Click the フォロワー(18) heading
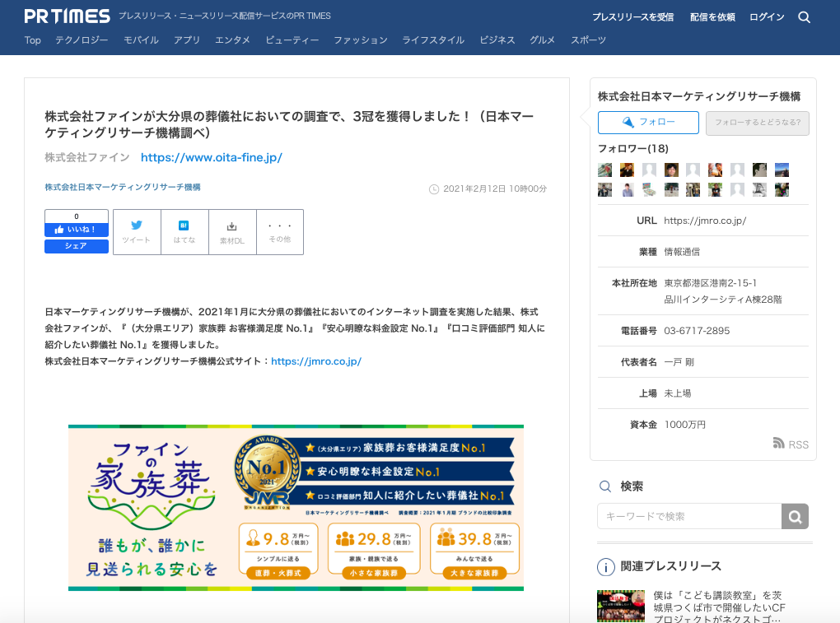 tap(633, 149)
